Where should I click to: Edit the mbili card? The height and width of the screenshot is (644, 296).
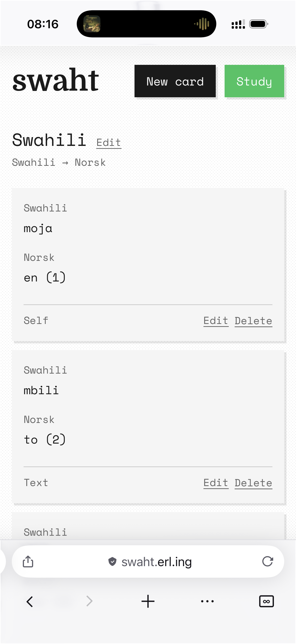[x=216, y=483]
